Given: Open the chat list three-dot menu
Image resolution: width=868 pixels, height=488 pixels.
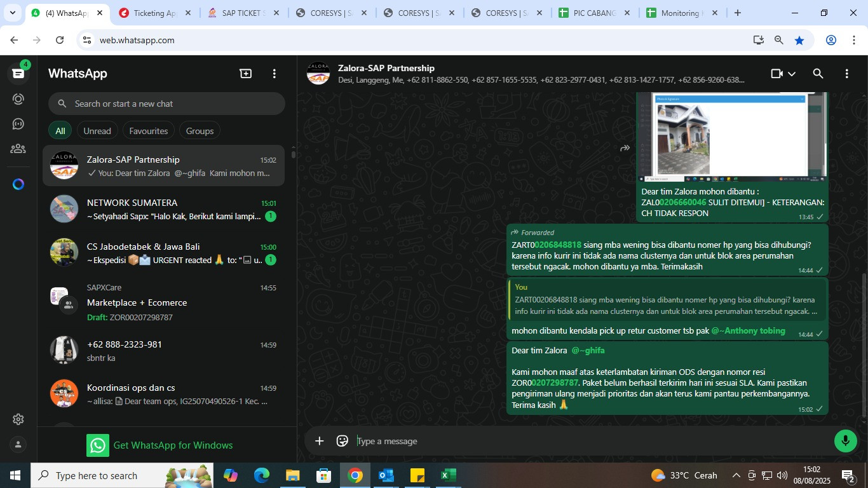Looking at the screenshot, I should pyautogui.click(x=275, y=74).
